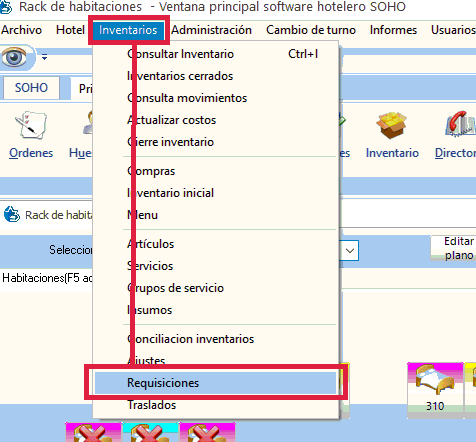Screen dimensions: 476x442
Task: Open the Archivo menu
Action: (x=22, y=30)
